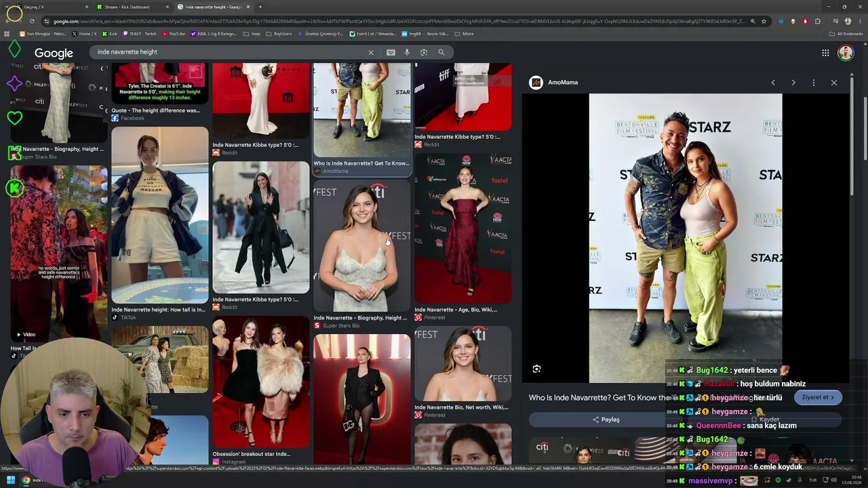Screen dimensions: 868x488
Task: Click the Ziyaret et button
Action: click(818, 397)
